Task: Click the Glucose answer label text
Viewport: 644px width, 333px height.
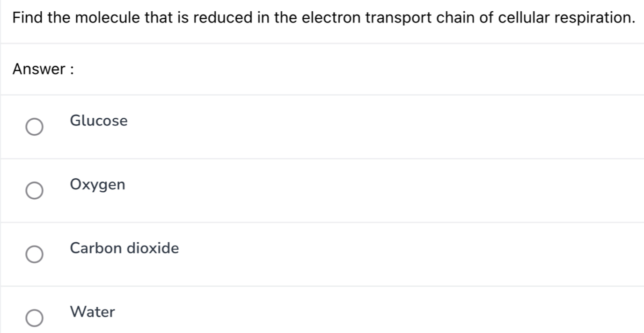Action: click(98, 121)
